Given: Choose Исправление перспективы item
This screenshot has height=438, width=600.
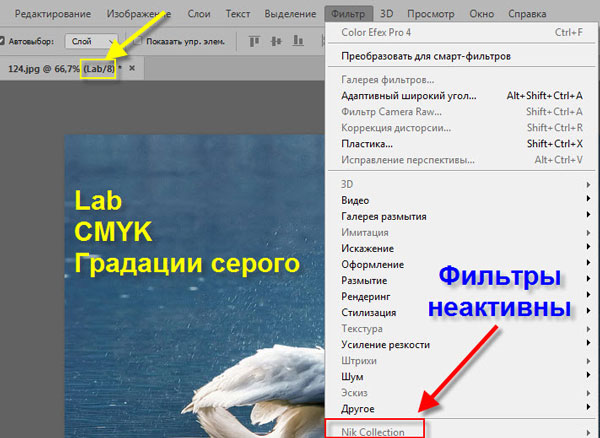Looking at the screenshot, I should coord(462,160).
